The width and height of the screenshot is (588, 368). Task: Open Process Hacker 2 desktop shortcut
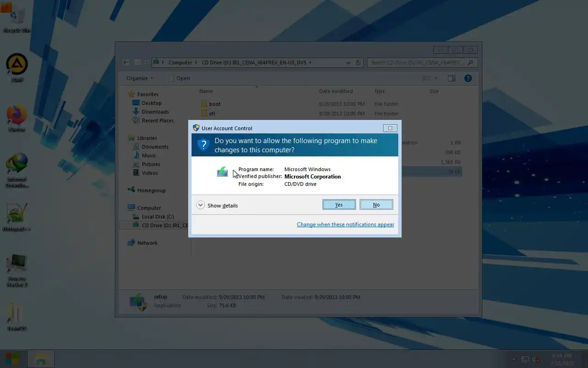click(17, 270)
